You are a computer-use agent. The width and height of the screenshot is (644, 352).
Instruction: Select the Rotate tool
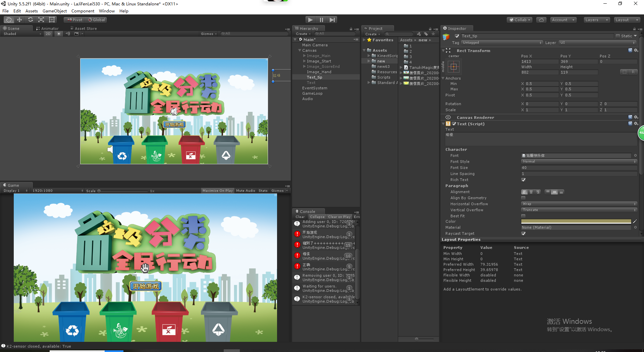tap(30, 20)
